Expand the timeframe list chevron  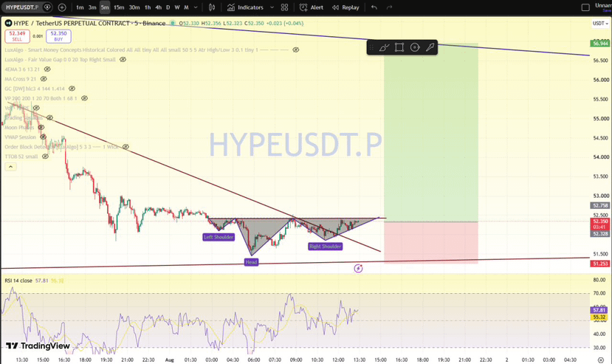(x=196, y=7)
